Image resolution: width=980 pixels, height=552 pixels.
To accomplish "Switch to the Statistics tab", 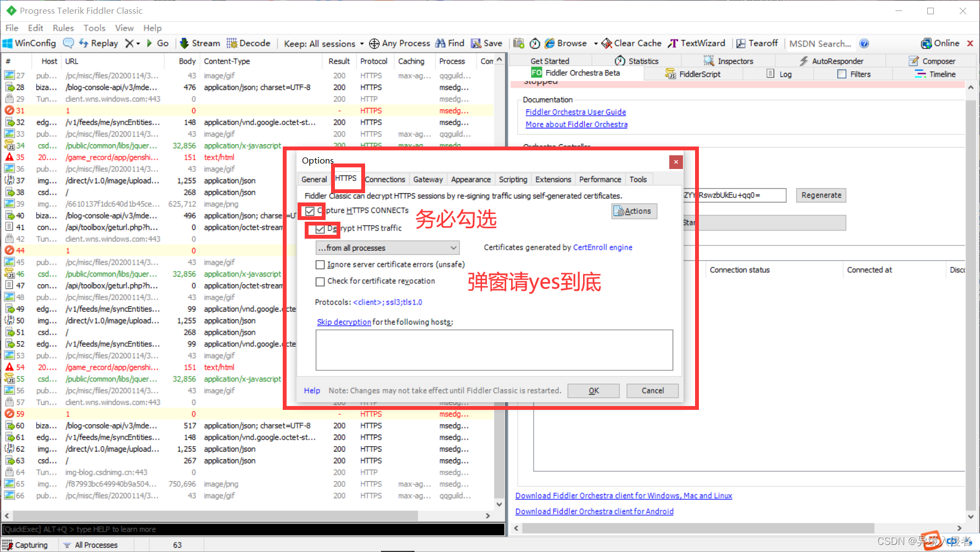I will click(636, 61).
